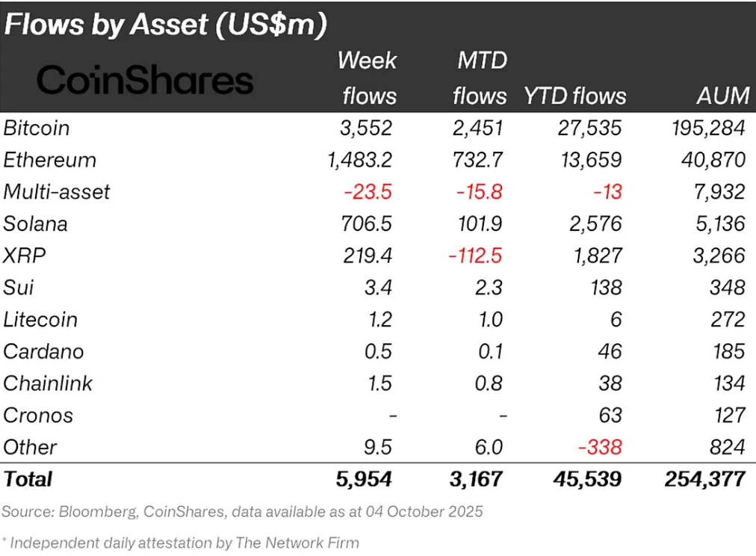Select the XRP row label
This screenshot has height=556, width=756.
[x=25, y=256]
